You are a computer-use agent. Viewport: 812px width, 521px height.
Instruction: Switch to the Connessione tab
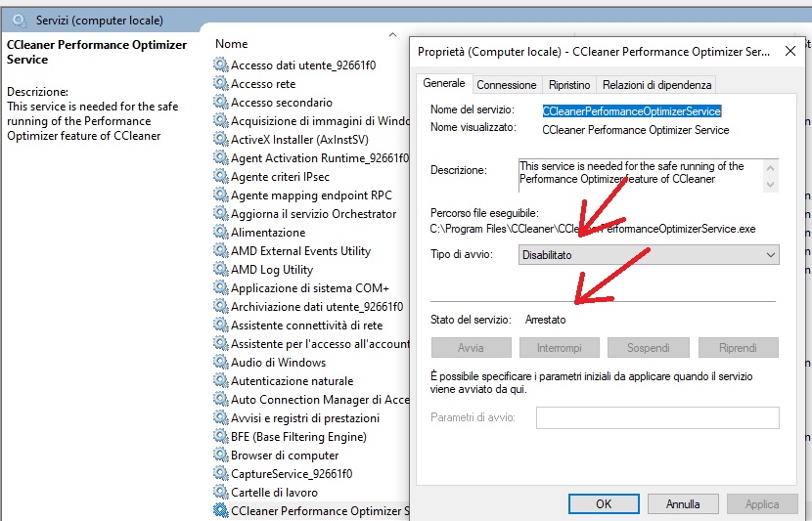[x=506, y=85]
